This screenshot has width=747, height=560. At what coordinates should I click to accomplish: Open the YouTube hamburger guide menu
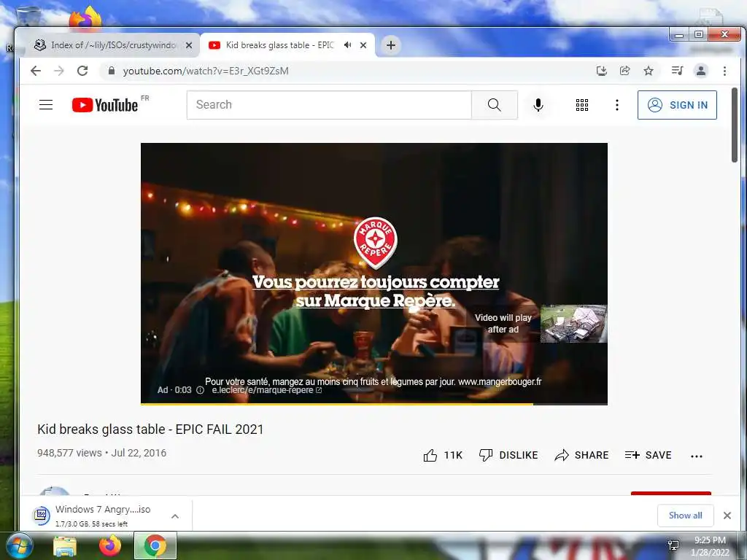pos(46,105)
